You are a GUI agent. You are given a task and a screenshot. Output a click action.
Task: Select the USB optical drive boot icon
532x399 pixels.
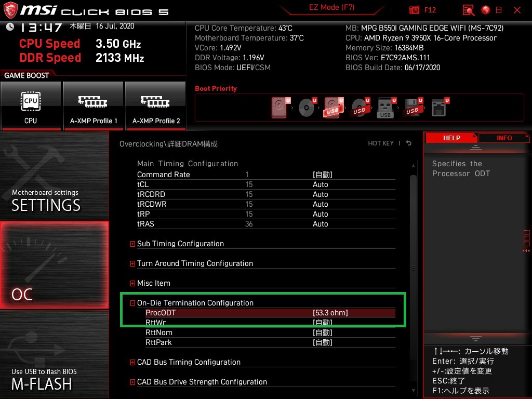pos(360,108)
